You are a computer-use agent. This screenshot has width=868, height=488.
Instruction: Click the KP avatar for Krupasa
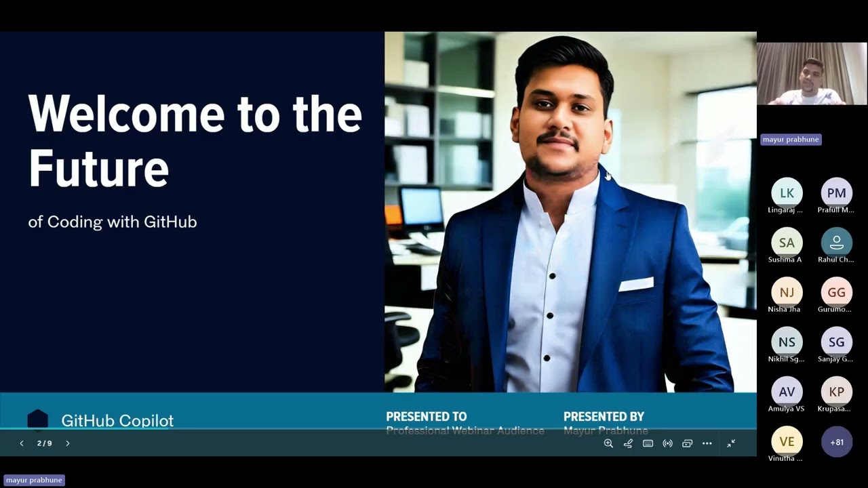837,392
